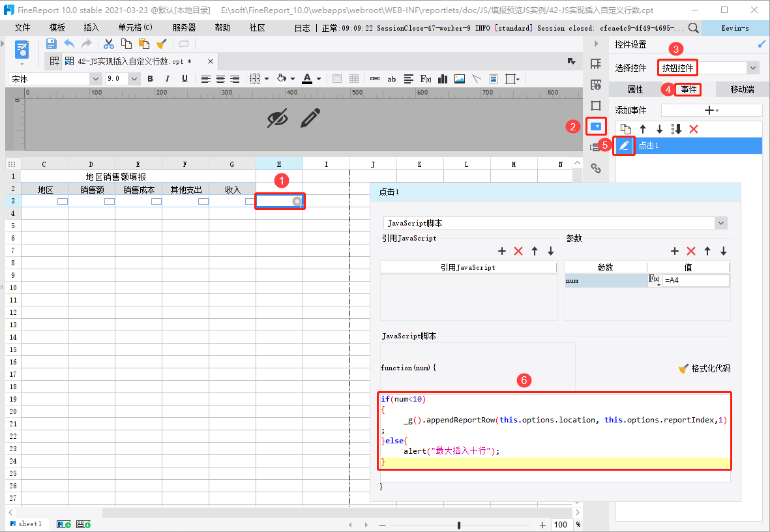Click the Cut scissors icon

[108, 44]
